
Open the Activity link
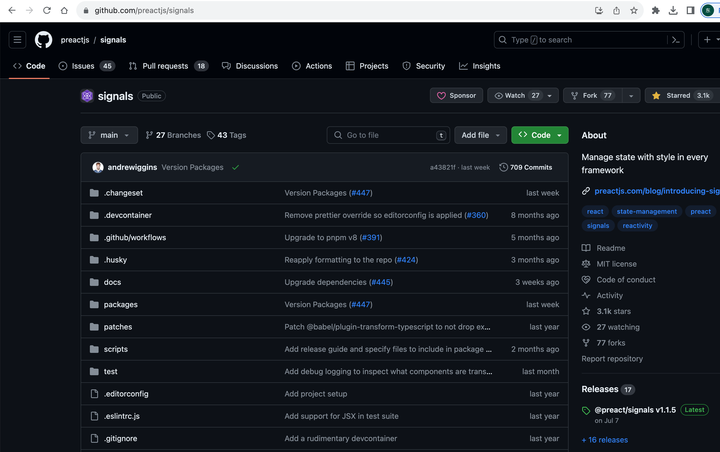point(602,295)
